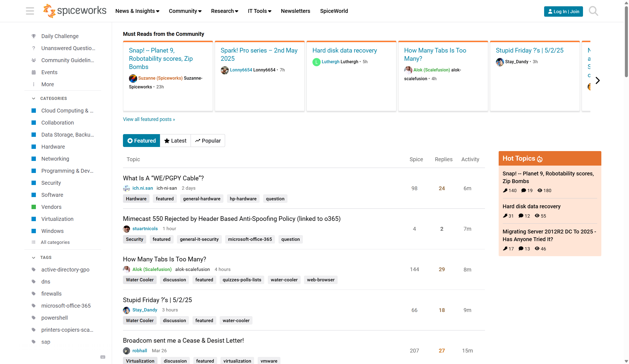Open the Spark! Pro series Must Reads card
629x364 pixels.
260,76
